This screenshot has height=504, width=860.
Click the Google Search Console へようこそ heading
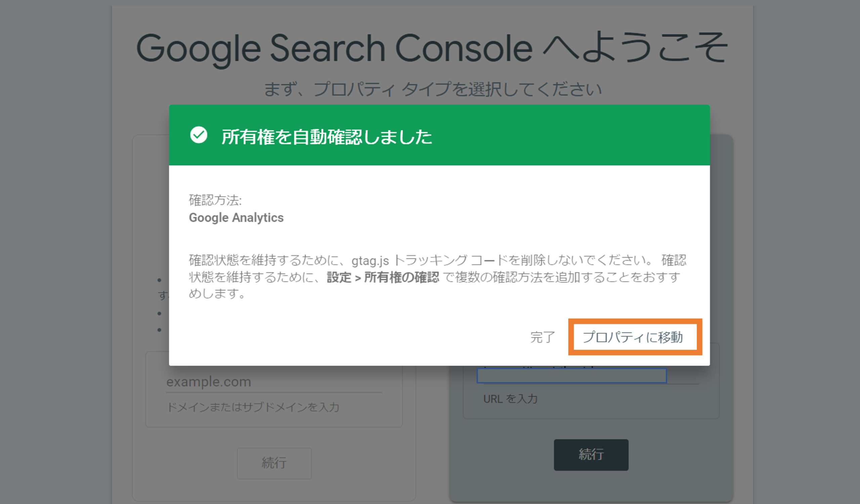tap(432, 48)
